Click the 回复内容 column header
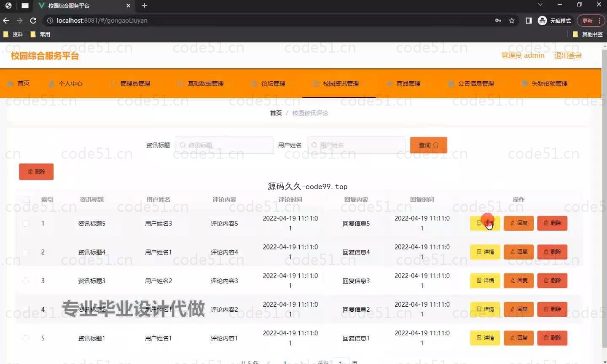 356,200
